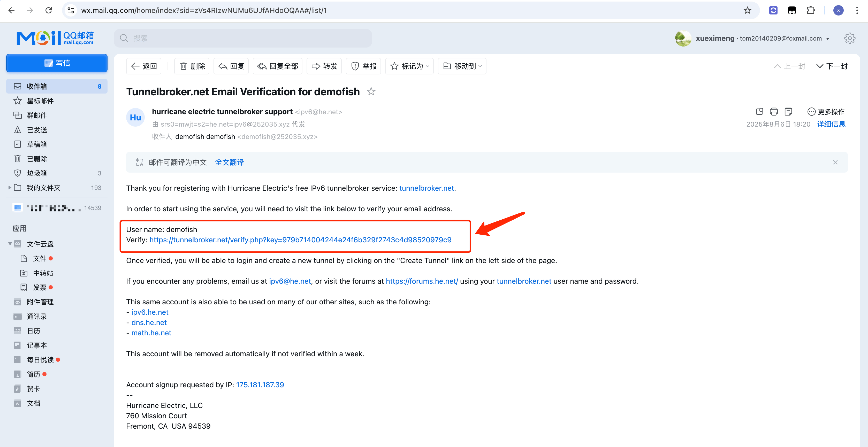Image resolution: width=868 pixels, height=447 pixels.
Task: Click the delete (删除) trash button
Action: (x=192, y=66)
